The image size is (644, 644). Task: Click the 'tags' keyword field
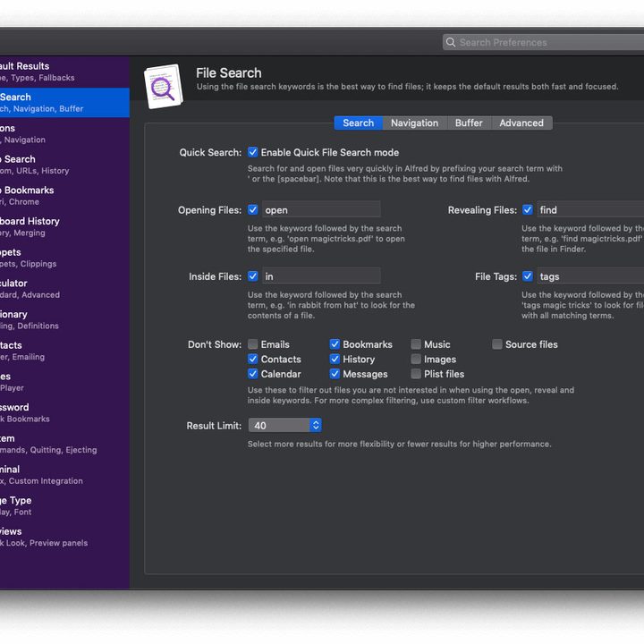click(590, 276)
